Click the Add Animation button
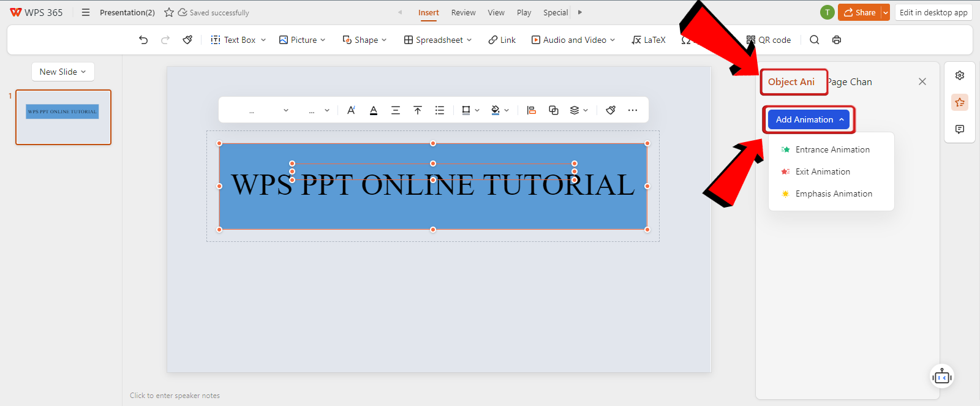 (809, 119)
